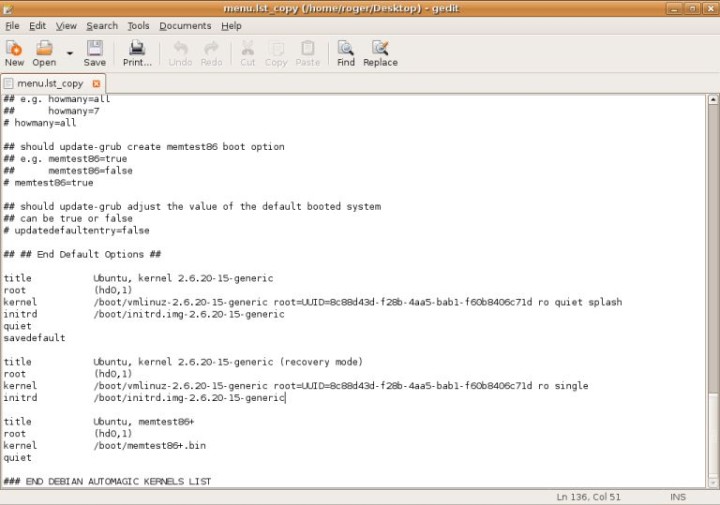Open the Replace tool
Image resolution: width=720 pixels, height=505 pixels.
click(380, 53)
